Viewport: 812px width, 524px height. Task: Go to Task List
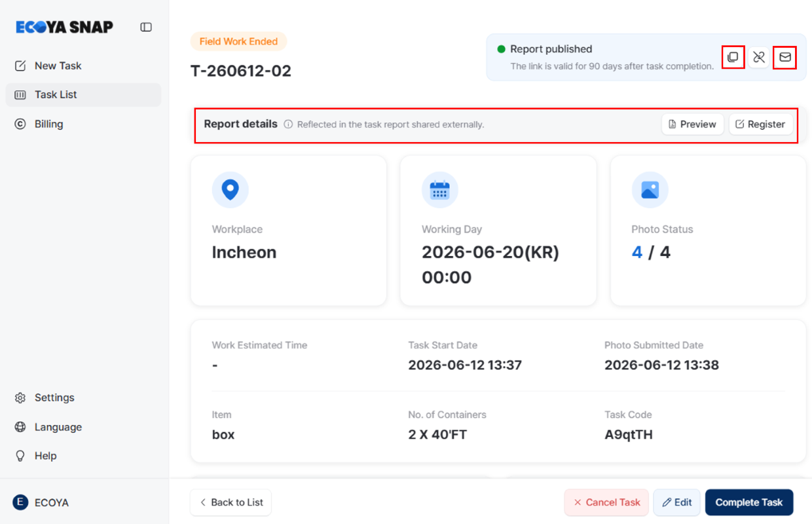point(83,94)
